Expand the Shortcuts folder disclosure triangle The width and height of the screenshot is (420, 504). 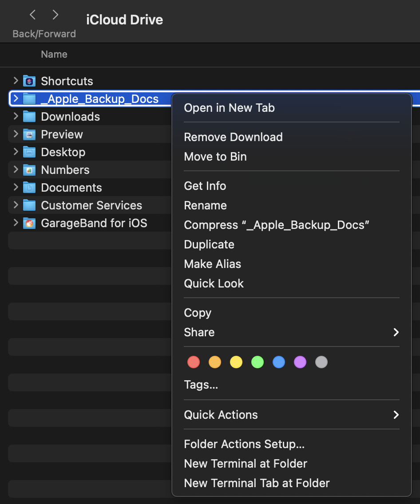tap(16, 81)
